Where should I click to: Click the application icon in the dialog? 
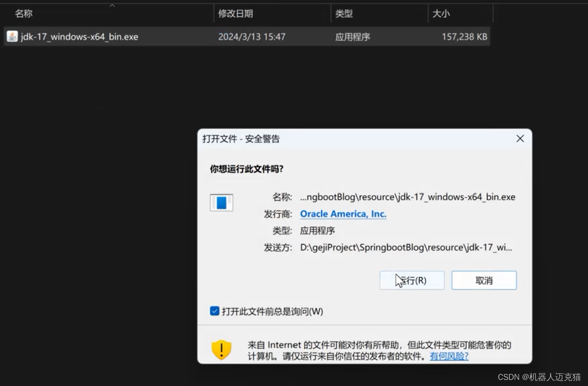click(x=221, y=203)
